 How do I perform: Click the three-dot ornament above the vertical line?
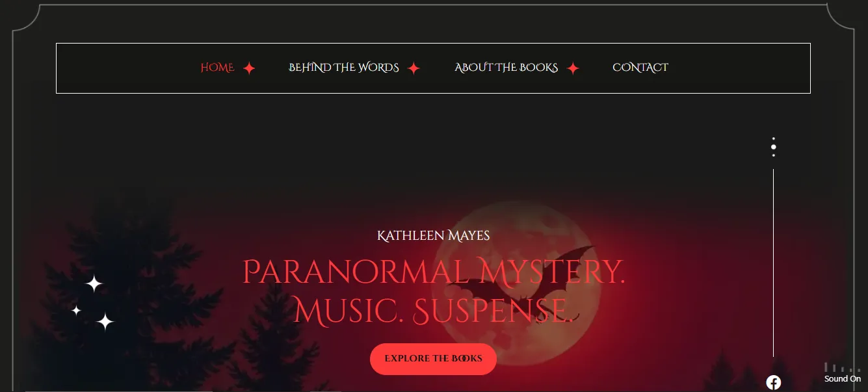(773, 147)
